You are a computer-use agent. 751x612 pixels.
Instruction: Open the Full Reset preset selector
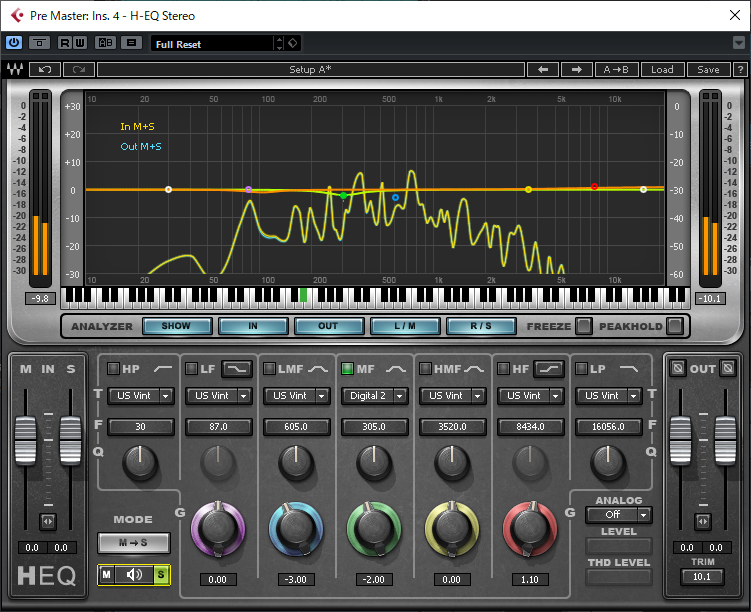(x=213, y=44)
